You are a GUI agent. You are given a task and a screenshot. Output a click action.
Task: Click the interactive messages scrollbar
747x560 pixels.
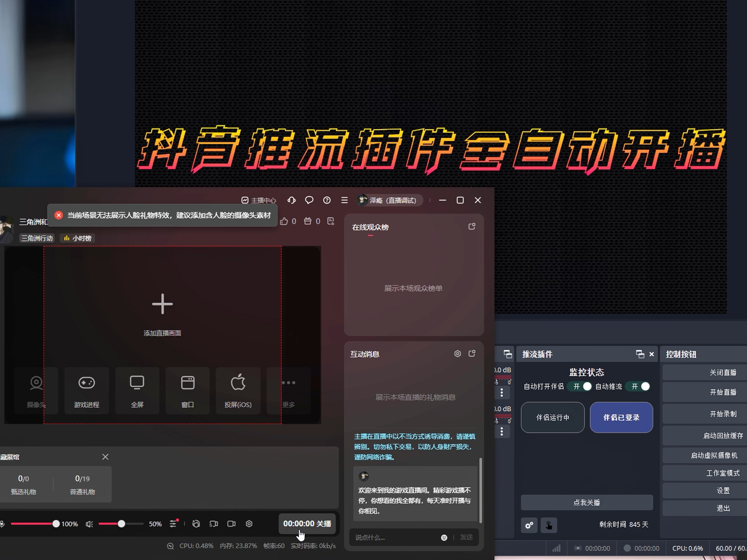tap(481, 490)
